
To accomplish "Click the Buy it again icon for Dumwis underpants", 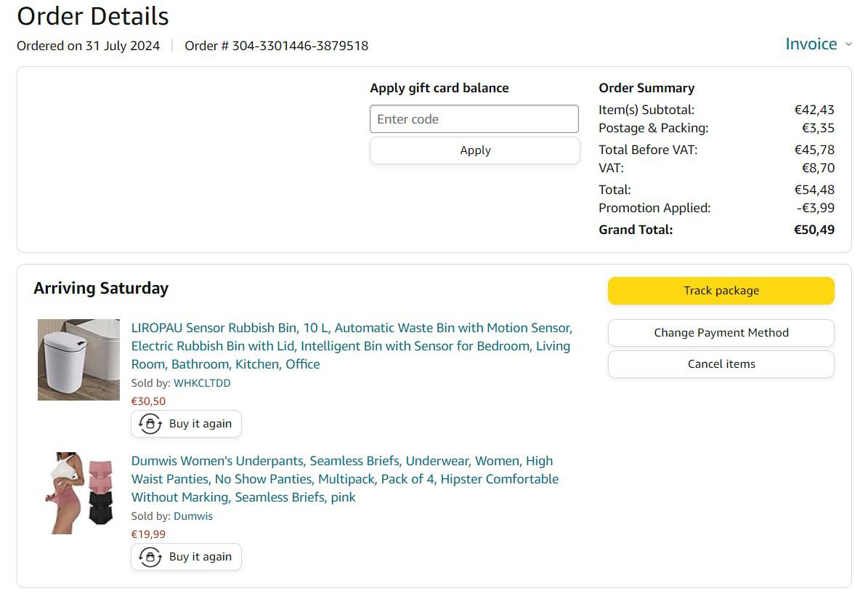I will 150,557.
